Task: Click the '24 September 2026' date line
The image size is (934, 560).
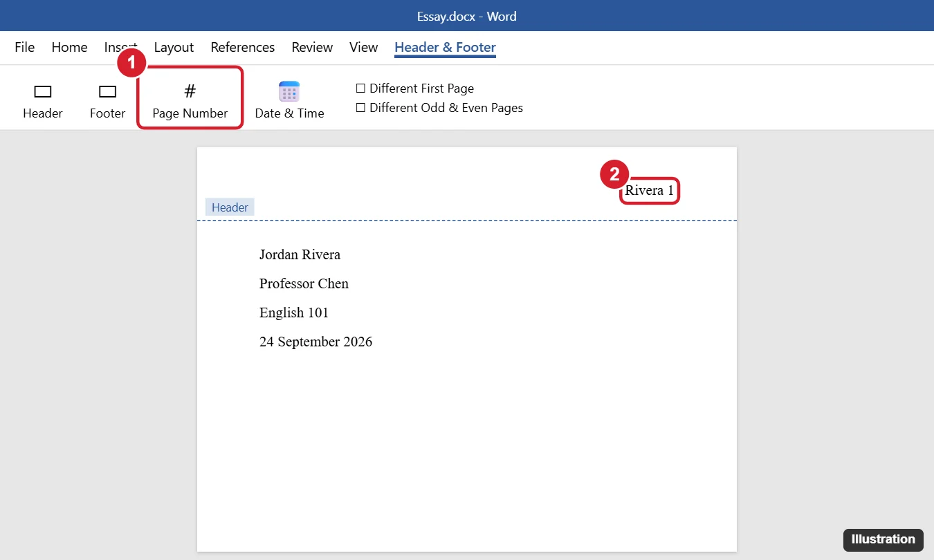Action: click(x=315, y=342)
